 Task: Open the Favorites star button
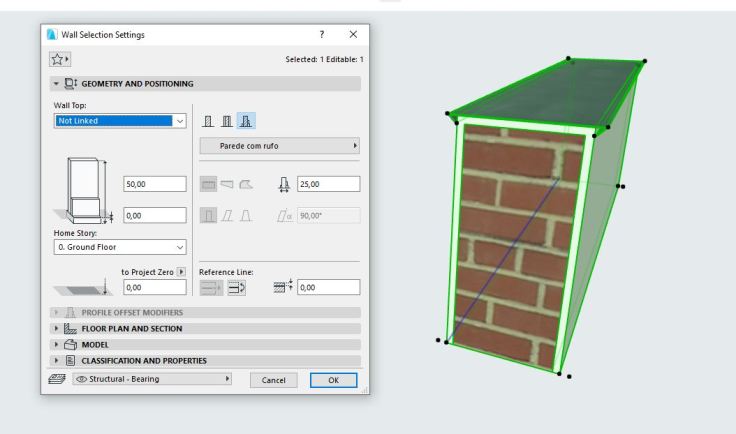60,60
